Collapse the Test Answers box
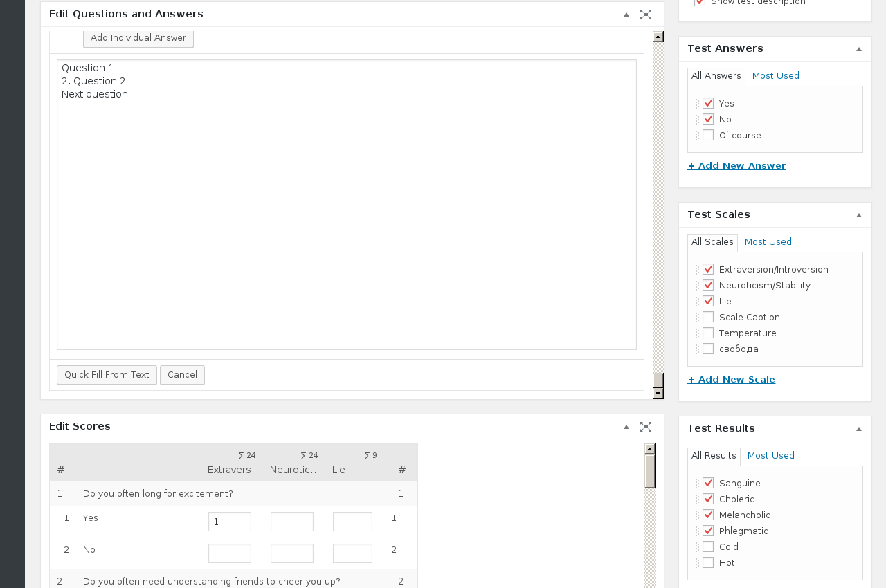Screen dimensions: 886x588 pos(859,49)
